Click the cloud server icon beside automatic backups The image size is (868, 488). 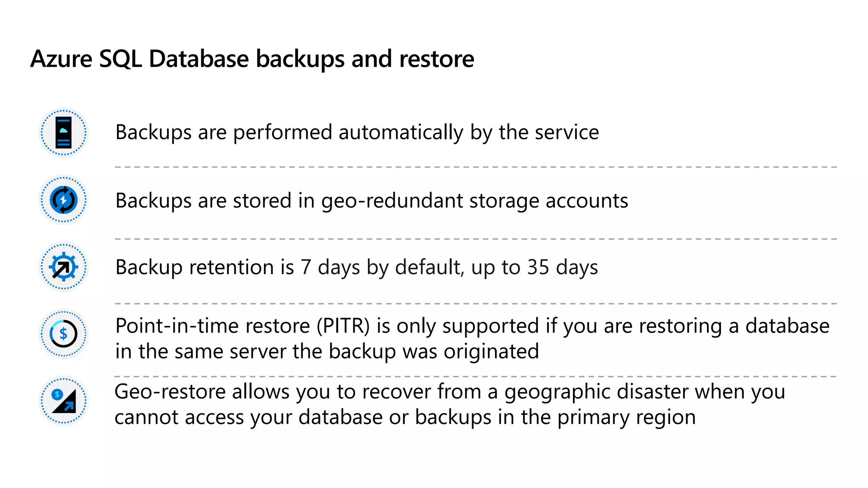click(x=64, y=133)
